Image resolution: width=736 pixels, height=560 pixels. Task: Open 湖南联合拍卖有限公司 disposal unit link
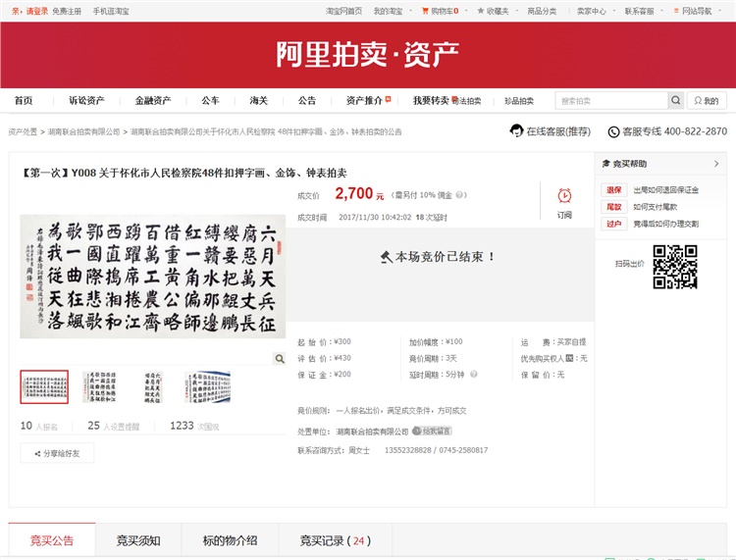click(x=372, y=432)
